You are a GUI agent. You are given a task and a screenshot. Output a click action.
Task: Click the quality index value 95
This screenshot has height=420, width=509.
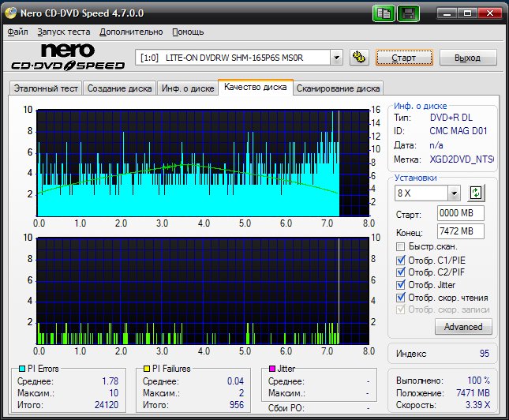[485, 354]
